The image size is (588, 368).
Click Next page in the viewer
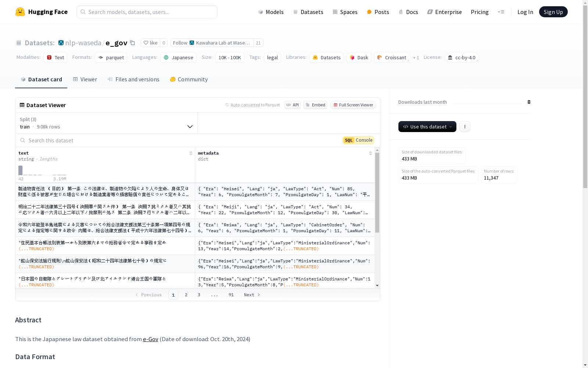[252, 295]
